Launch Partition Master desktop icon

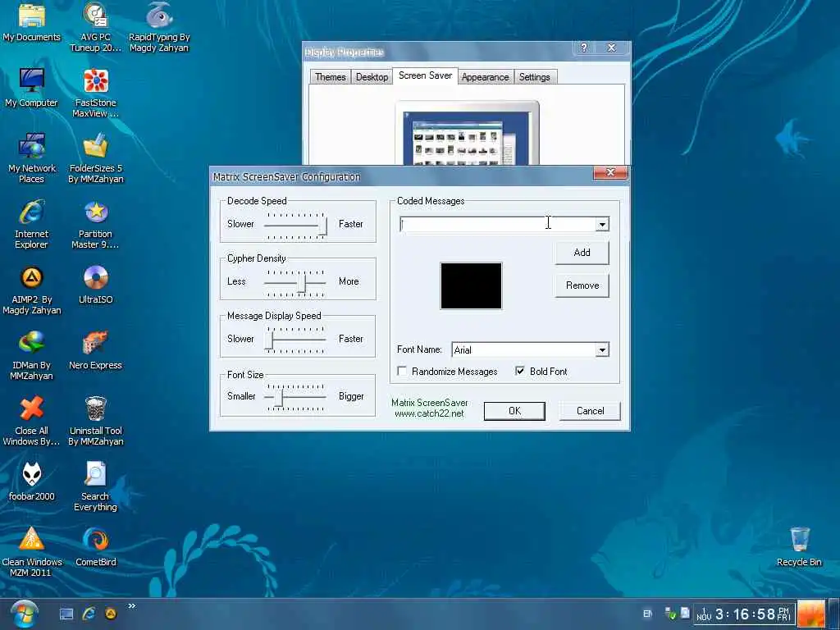click(95, 224)
